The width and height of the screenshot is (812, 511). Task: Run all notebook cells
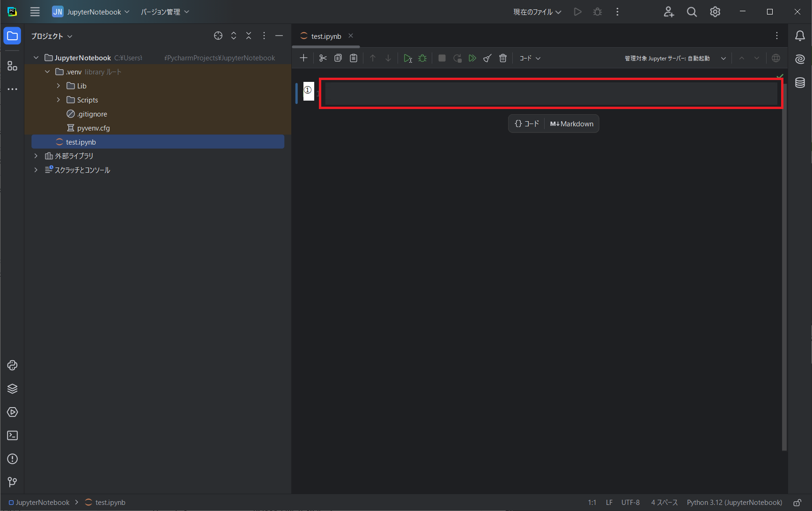coord(472,58)
